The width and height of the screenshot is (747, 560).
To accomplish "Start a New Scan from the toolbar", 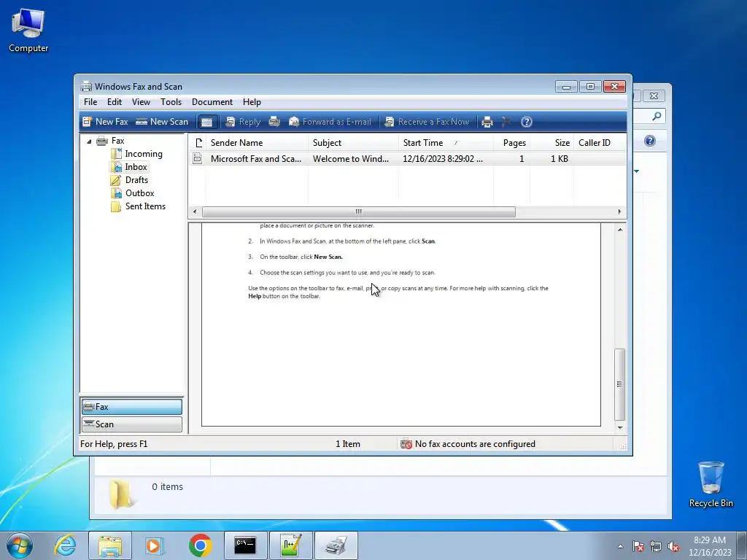I will tap(162, 122).
